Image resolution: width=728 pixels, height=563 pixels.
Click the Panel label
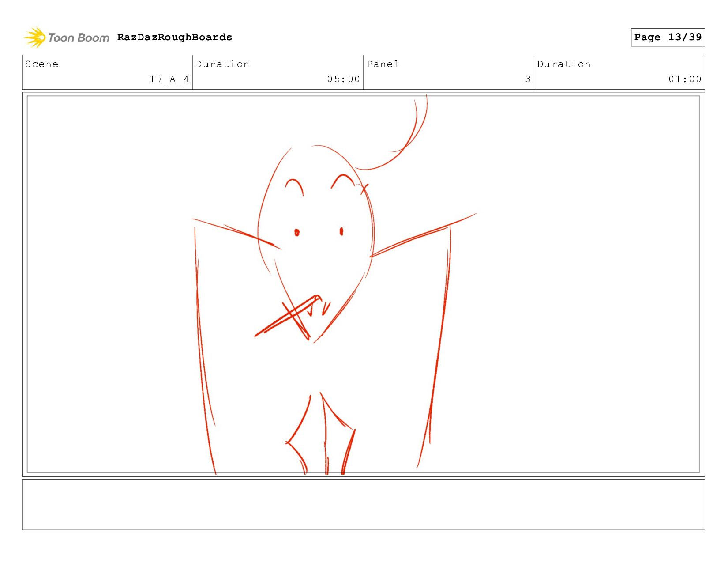(x=383, y=64)
